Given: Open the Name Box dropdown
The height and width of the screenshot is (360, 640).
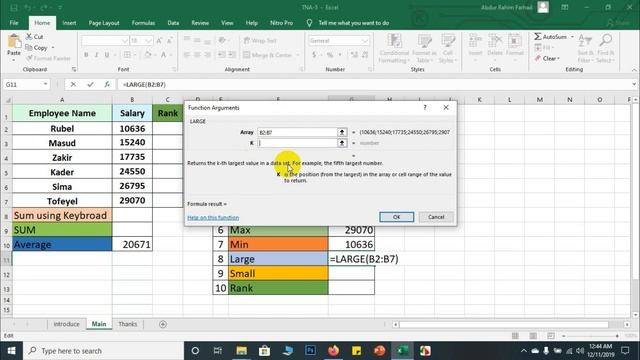Looking at the screenshot, I should coord(45,84).
